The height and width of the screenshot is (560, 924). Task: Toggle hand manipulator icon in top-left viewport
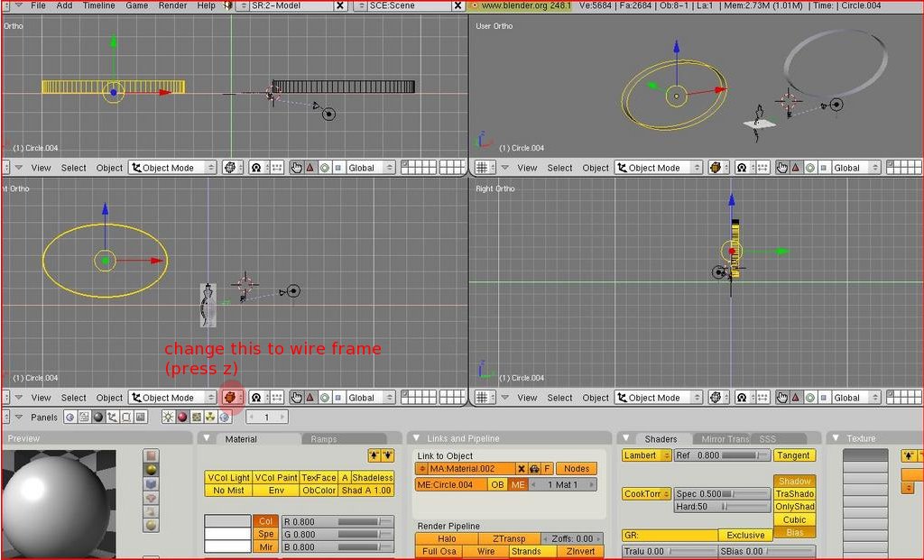(296, 168)
